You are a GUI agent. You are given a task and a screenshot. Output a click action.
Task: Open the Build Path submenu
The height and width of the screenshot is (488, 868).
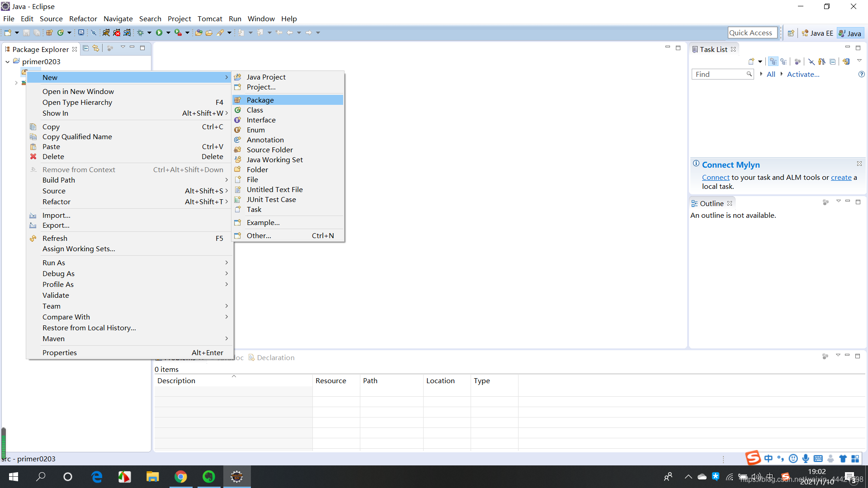(128, 180)
